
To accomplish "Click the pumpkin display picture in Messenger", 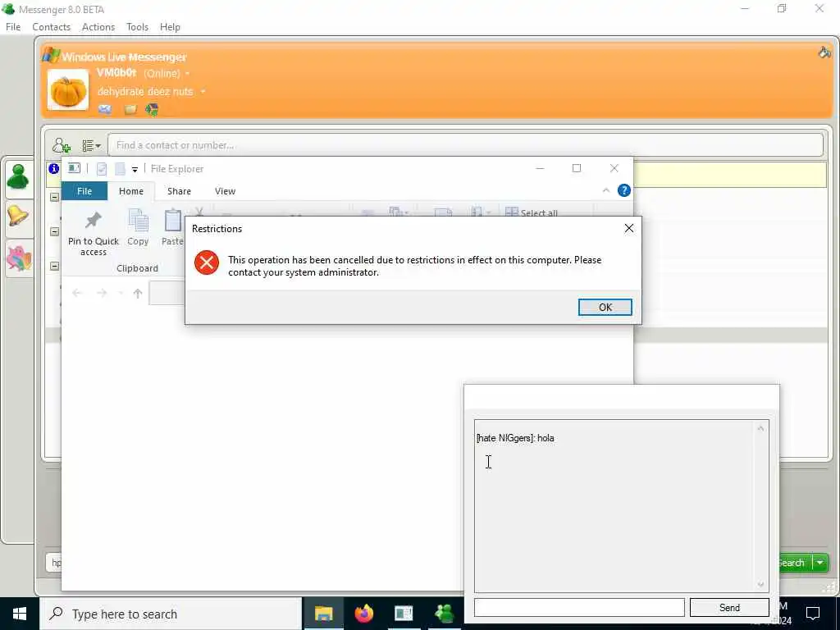I will click(x=67, y=89).
